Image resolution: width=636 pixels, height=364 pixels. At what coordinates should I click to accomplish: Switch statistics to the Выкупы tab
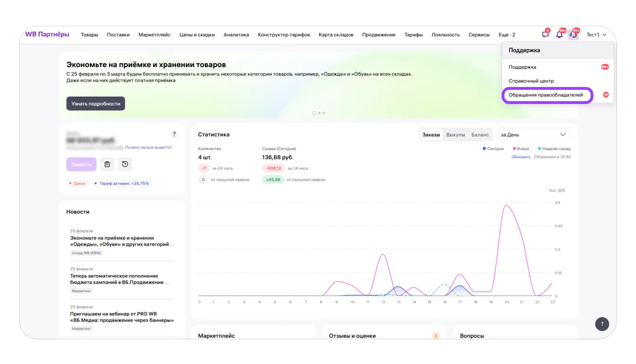456,135
